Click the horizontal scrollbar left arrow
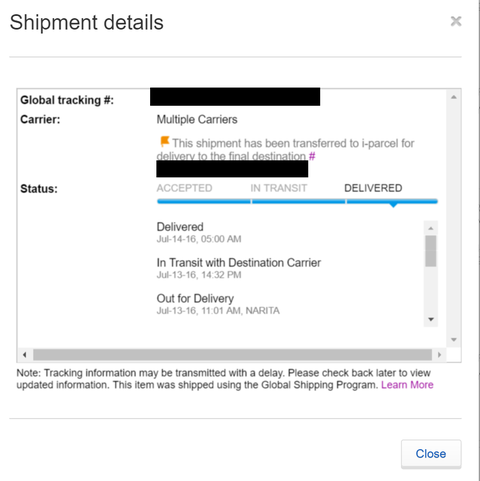The image size is (480, 481). (x=25, y=355)
